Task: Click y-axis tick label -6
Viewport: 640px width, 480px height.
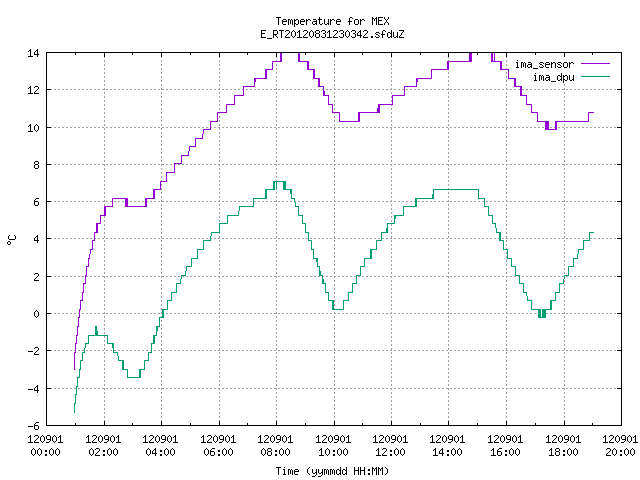Action: tap(33, 426)
